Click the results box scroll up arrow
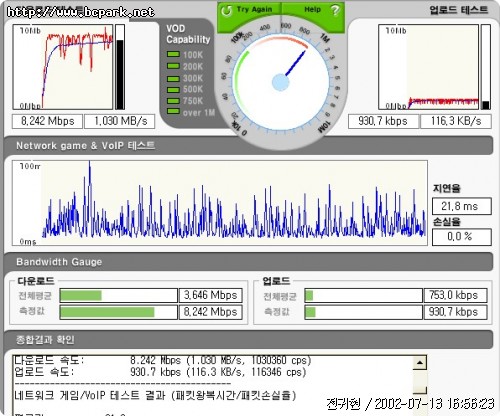Image resolution: width=500 pixels, height=416 pixels. click(x=420, y=363)
